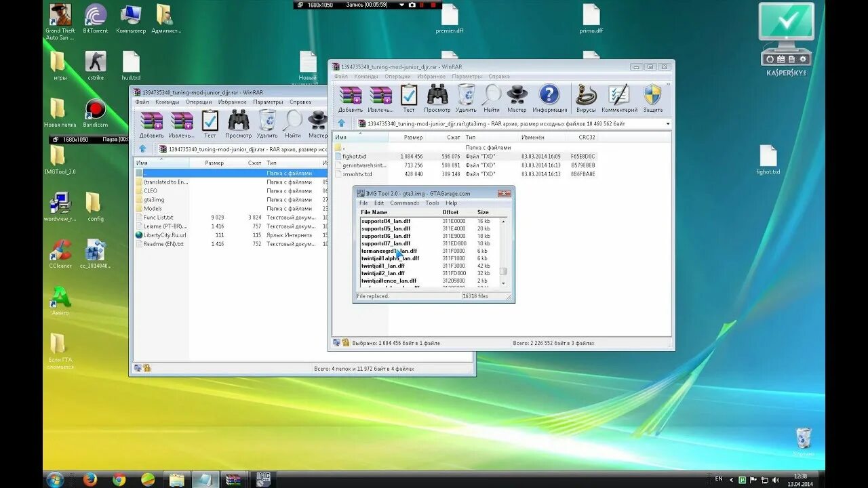Click Windows Start button
Screen dimensions: 868x488
tap(55, 479)
